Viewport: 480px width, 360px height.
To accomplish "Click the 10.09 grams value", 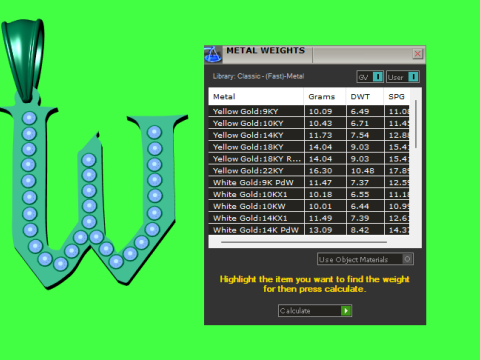I will 320,111.
